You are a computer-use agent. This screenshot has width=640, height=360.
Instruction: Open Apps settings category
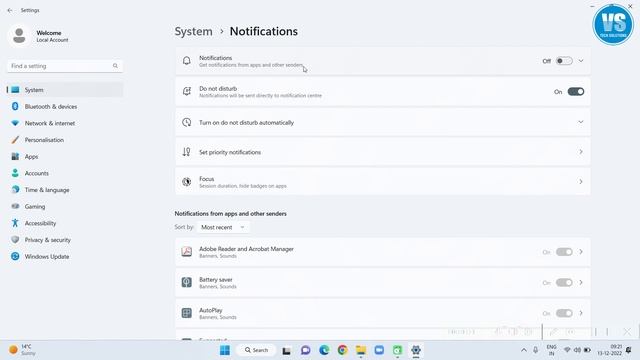[x=65, y=157]
